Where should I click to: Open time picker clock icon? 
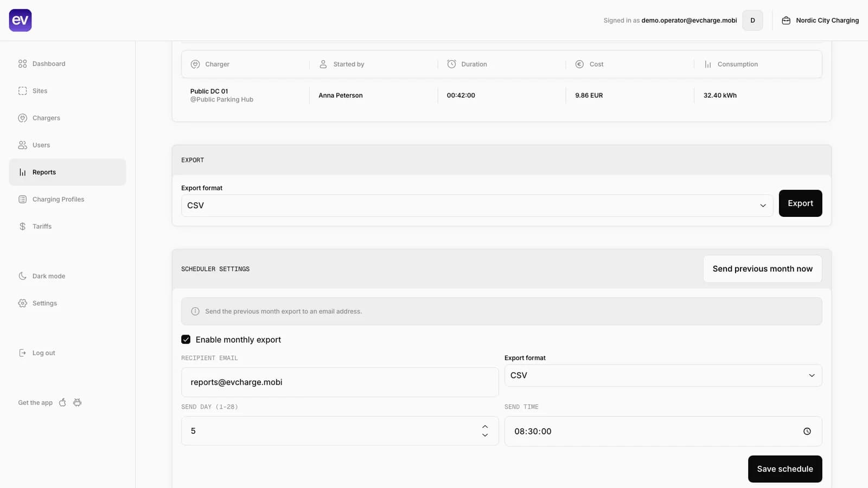807,432
